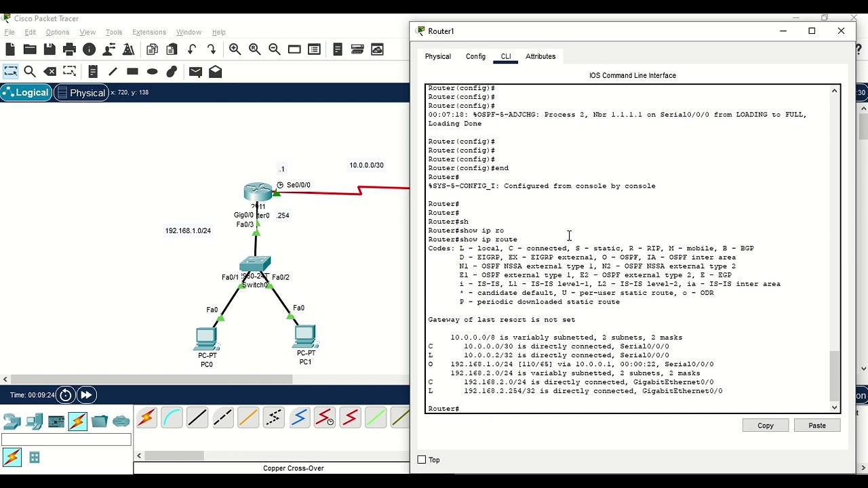
Task: Open the custom devices dialog icon
Action: pyautogui.click(x=314, y=49)
